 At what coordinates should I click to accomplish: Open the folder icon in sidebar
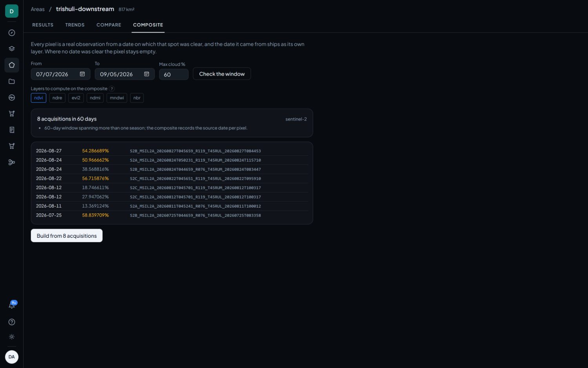[x=12, y=81]
